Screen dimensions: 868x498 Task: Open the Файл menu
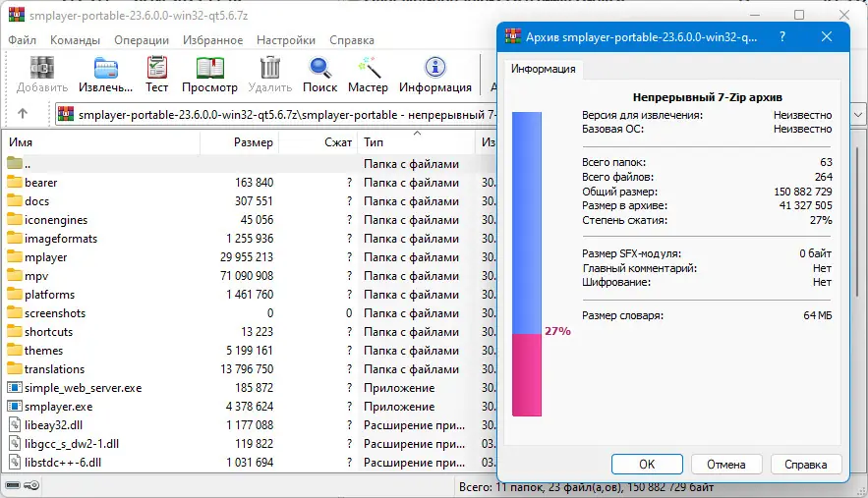[x=23, y=40]
